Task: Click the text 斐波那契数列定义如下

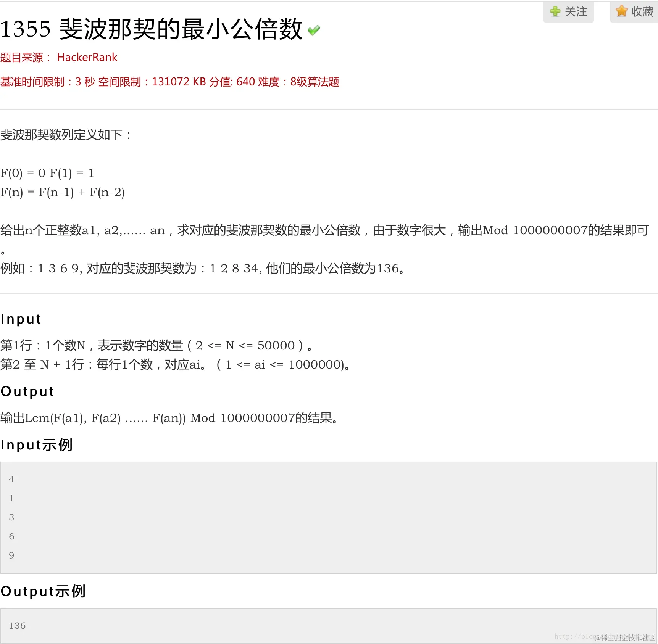Action: (66, 135)
